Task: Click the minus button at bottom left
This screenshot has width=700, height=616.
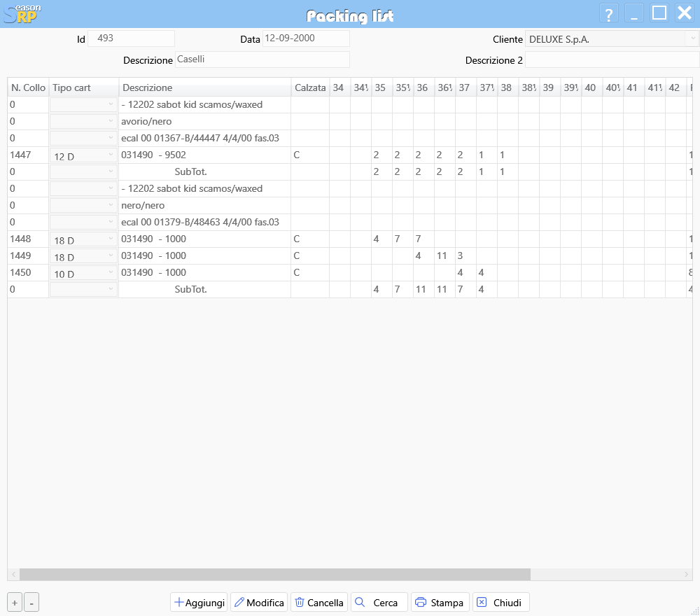Action: (x=31, y=603)
